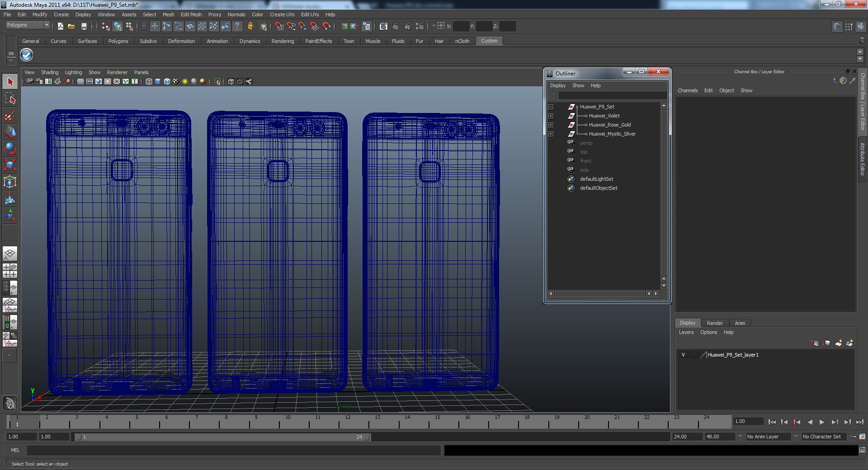The height and width of the screenshot is (470, 868).
Task: Switch to the Rendering shelf tab
Action: [x=283, y=41]
